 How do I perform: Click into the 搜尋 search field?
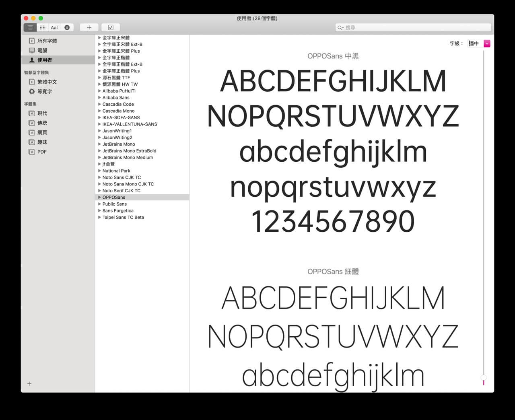point(414,27)
